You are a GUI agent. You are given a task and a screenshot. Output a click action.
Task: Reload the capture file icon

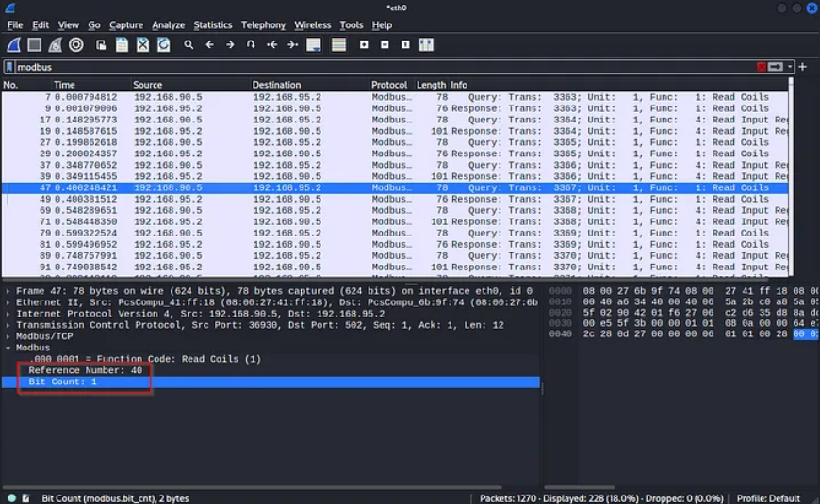pyautogui.click(x=164, y=44)
